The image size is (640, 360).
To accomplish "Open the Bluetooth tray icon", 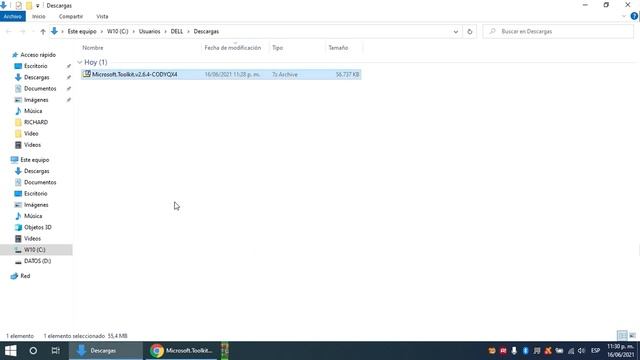I will [x=525, y=351].
